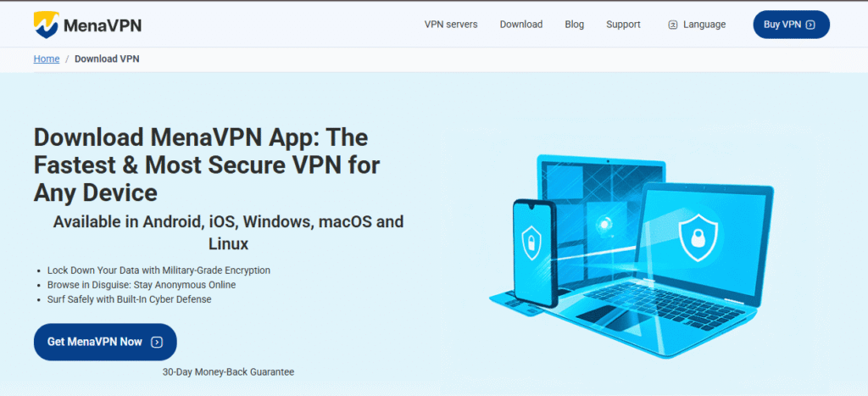The height and width of the screenshot is (396, 868).
Task: Click the Download MenaVPN App headline
Action: point(207,165)
